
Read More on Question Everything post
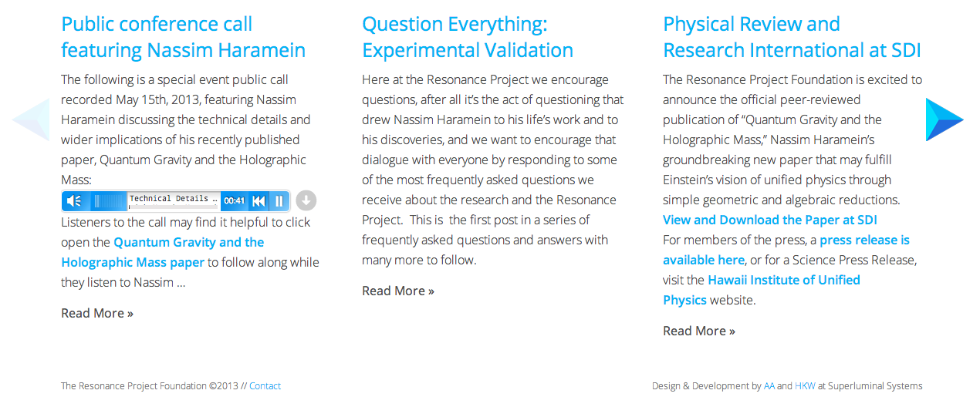pos(398,291)
